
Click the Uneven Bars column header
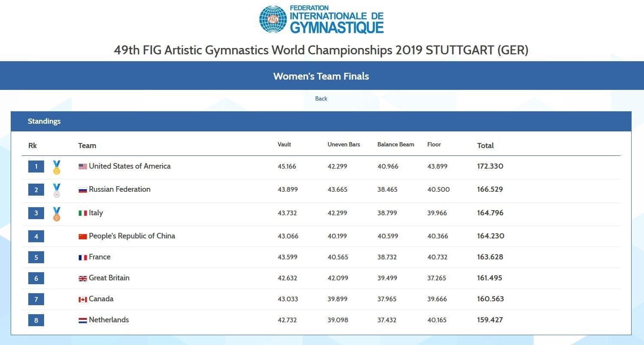coord(343,144)
